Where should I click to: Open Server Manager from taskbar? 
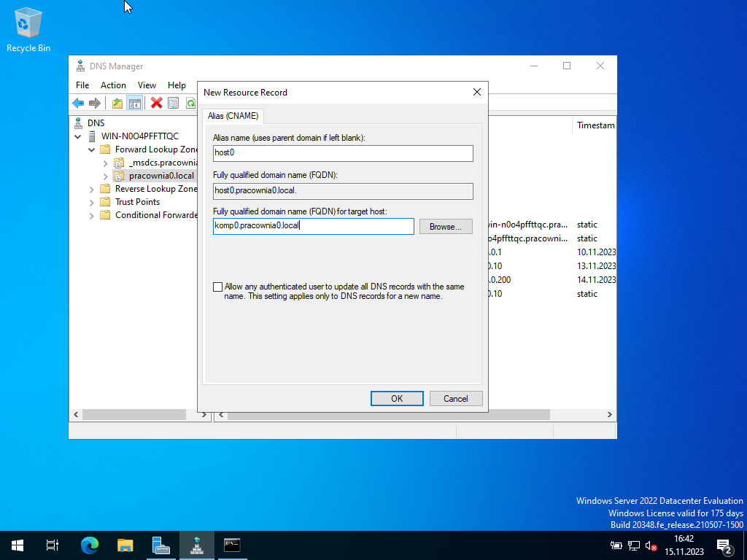[161, 545]
